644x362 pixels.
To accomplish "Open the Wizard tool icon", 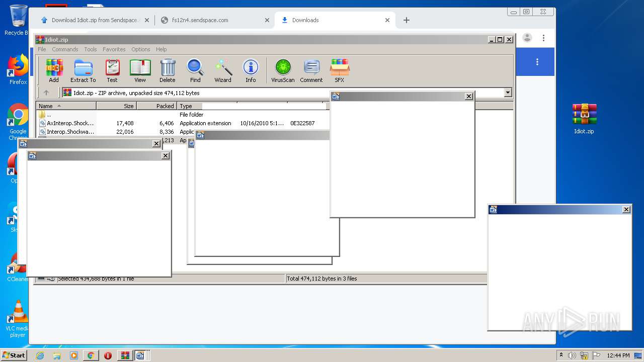I will click(223, 70).
